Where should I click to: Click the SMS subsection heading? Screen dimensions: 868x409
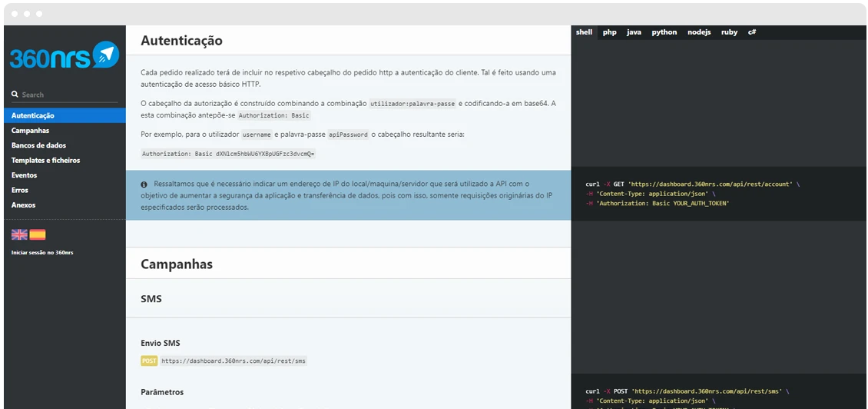tap(151, 299)
